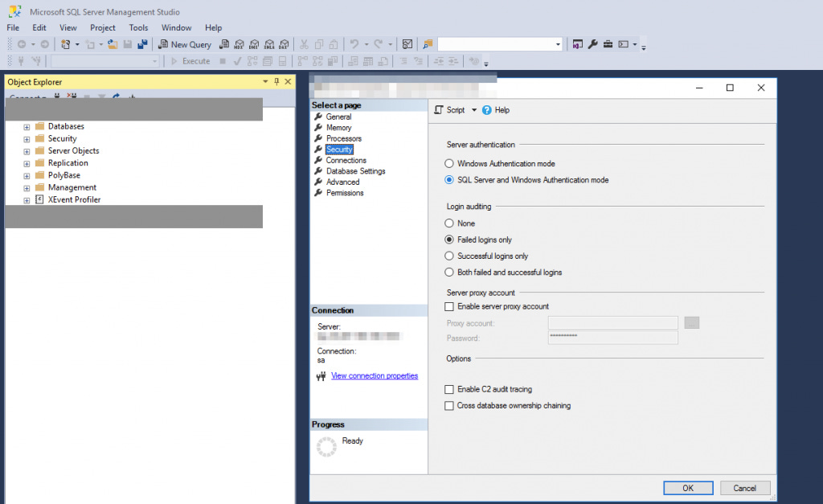Select the Memory page
This screenshot has height=504, width=823.
[339, 128]
